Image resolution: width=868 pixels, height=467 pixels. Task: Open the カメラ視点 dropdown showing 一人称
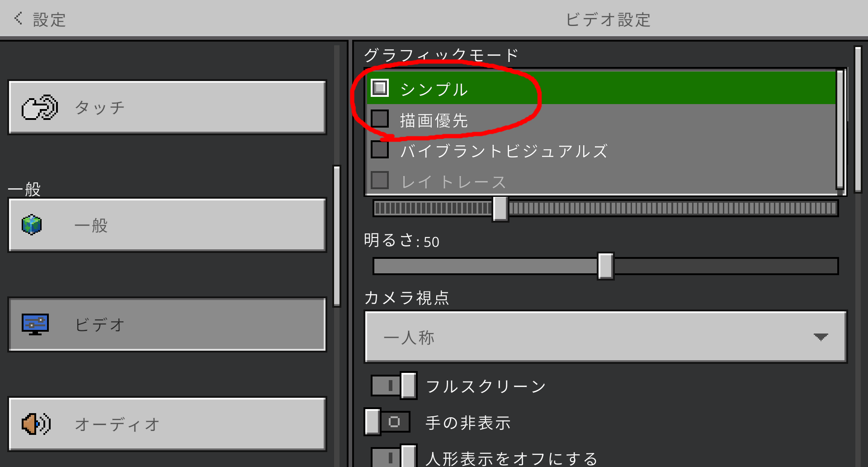click(605, 337)
